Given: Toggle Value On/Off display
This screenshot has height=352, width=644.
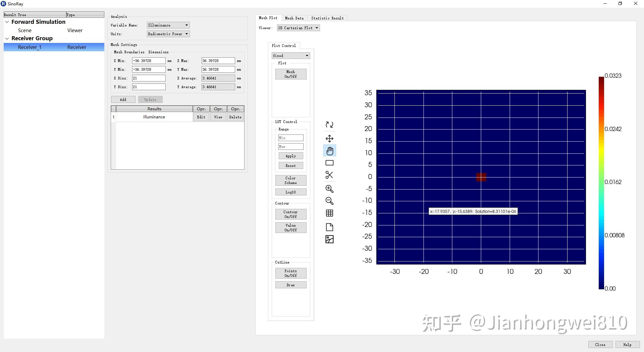Looking at the screenshot, I should click(290, 227).
